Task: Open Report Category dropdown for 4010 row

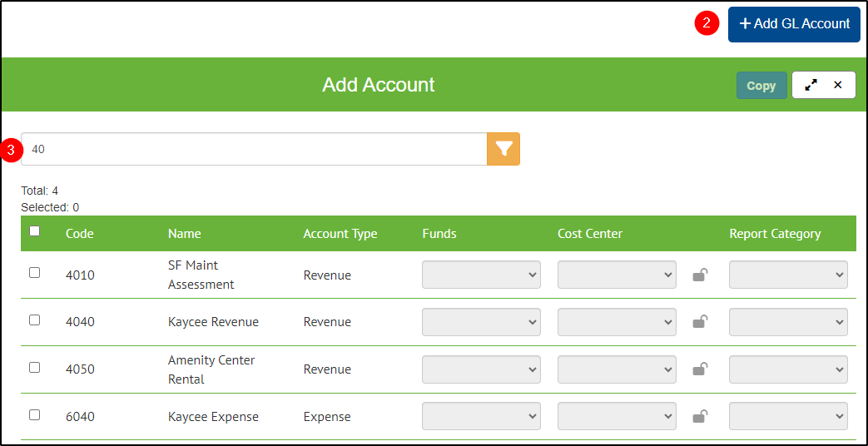Action: coord(788,275)
